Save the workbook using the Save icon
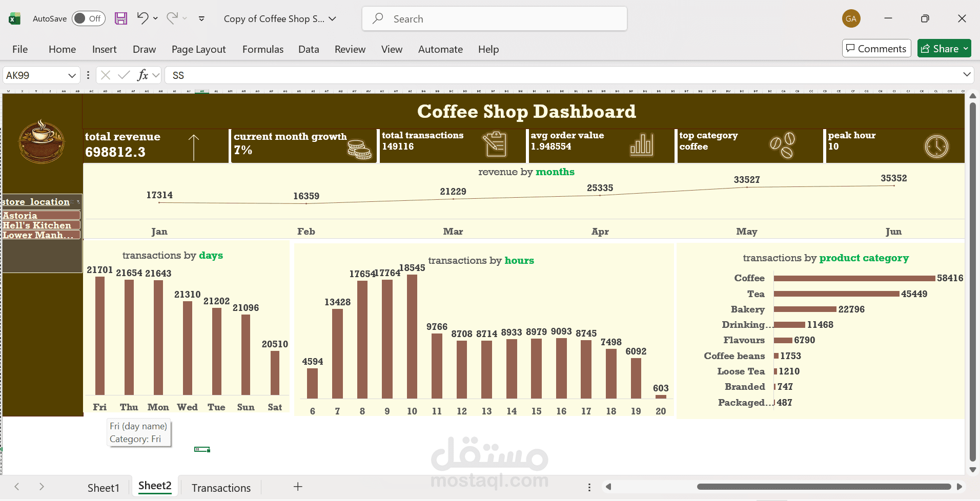The width and height of the screenshot is (980, 501). tap(121, 18)
